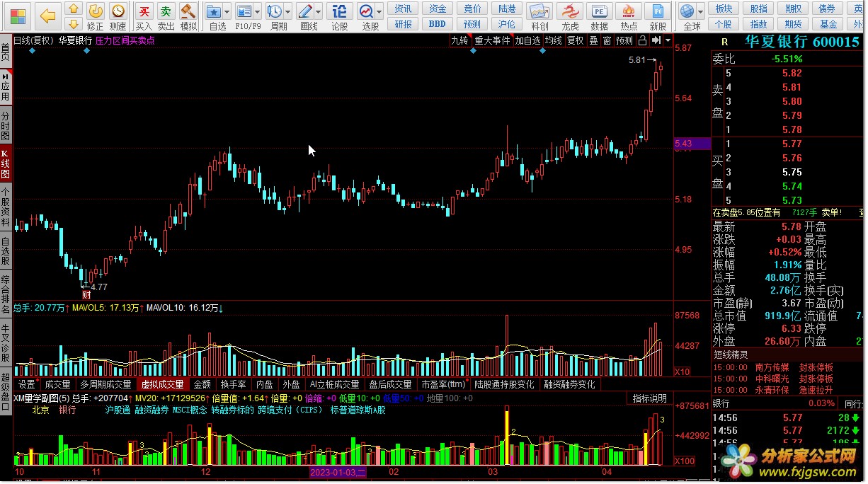This screenshot has width=868, height=484.
Task: Click the BBD button
Action: (438, 24)
